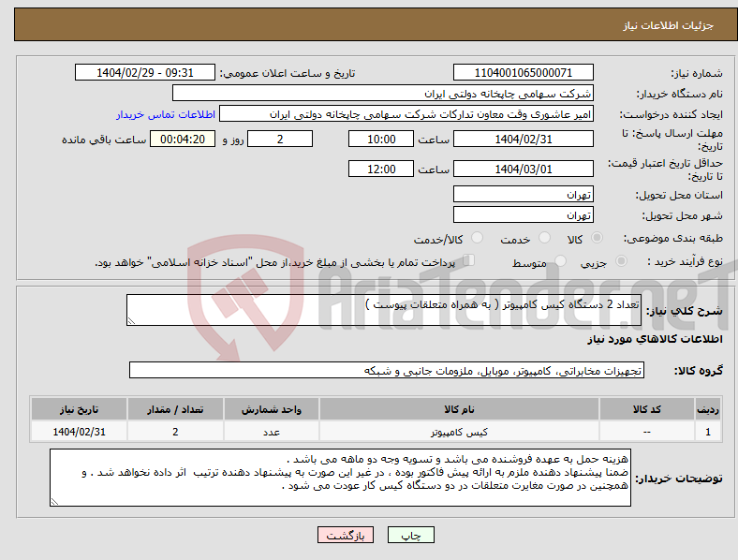Click the request creator name field

point(406,114)
